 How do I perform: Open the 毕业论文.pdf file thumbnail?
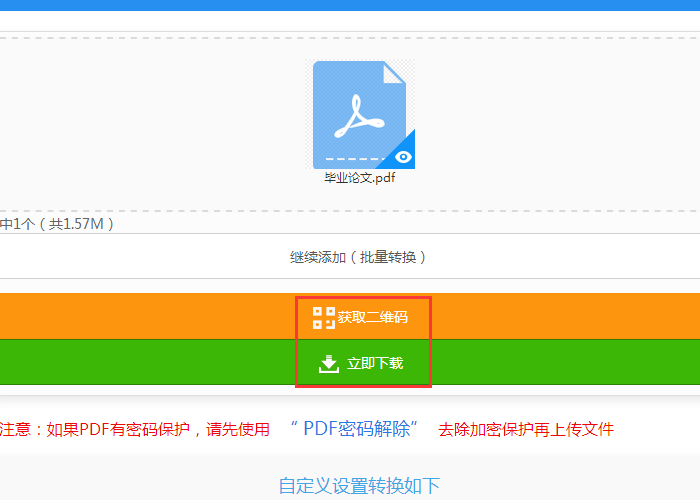[x=360, y=114]
